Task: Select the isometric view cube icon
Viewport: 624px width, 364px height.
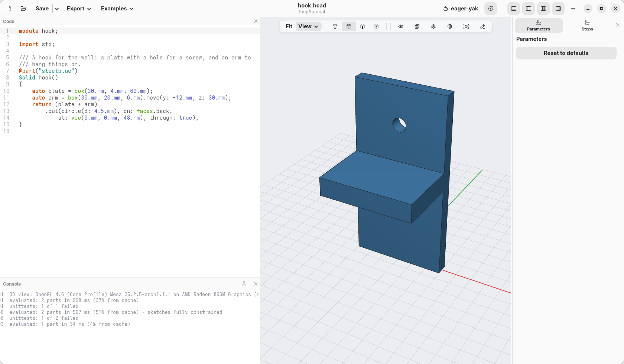Action: pos(335,26)
